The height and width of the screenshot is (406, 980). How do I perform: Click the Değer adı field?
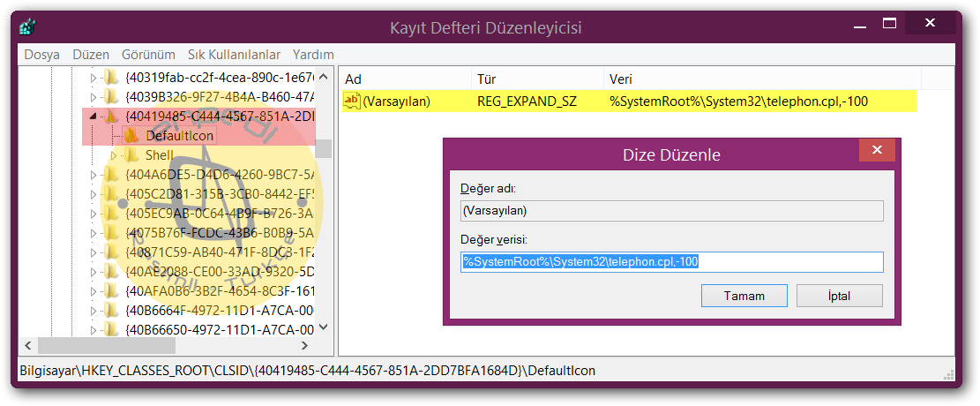click(672, 211)
